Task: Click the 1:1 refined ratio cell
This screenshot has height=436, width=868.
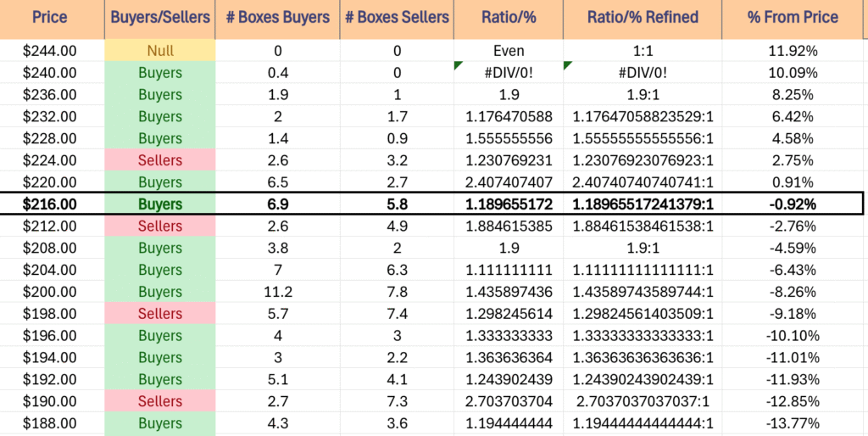Action: pos(643,51)
